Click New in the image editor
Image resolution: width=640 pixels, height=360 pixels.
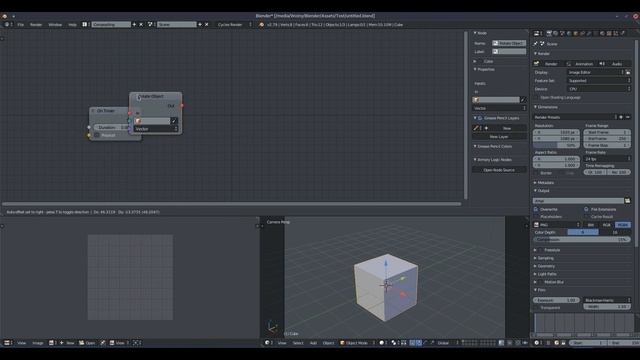tap(68, 343)
